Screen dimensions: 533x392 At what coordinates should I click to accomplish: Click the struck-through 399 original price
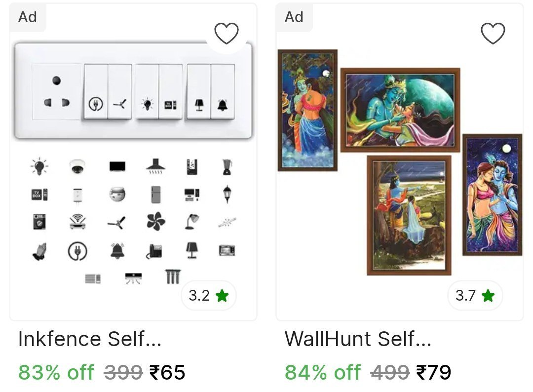123,372
